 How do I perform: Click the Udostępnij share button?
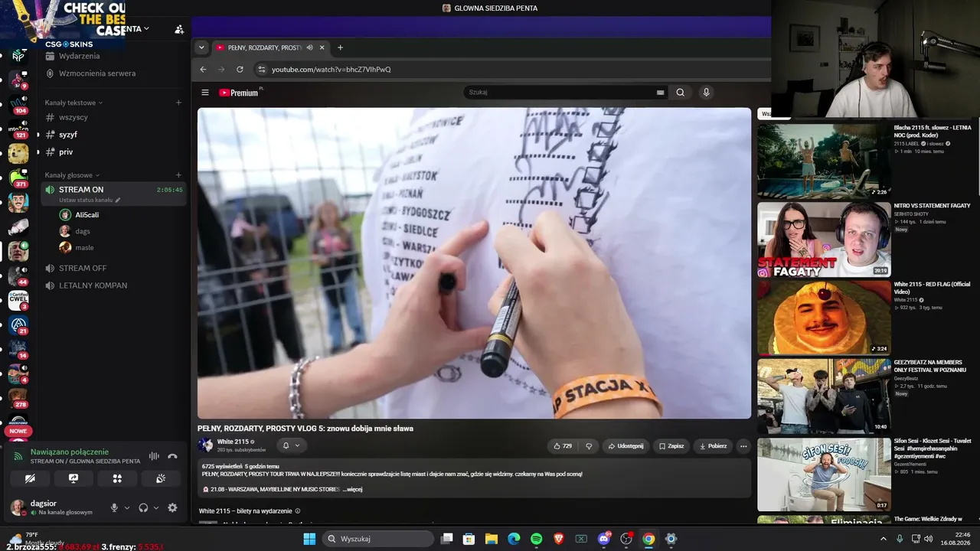(626, 445)
